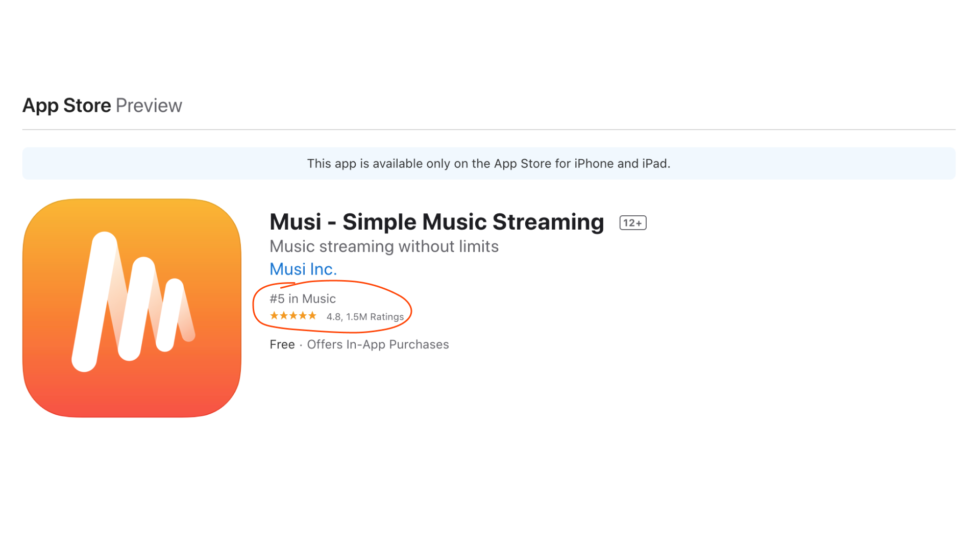This screenshot has width=980, height=551.
Task: Click Offers In-App Purchases text
Action: pyautogui.click(x=378, y=344)
